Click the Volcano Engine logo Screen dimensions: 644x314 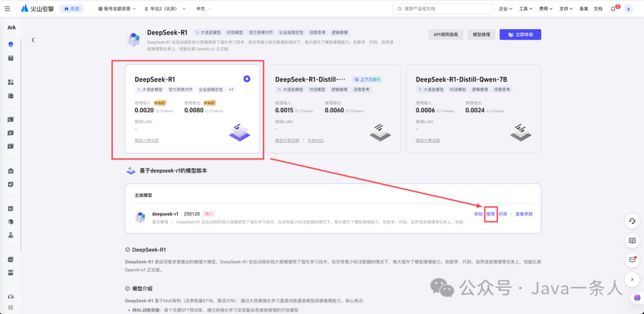[x=37, y=8]
